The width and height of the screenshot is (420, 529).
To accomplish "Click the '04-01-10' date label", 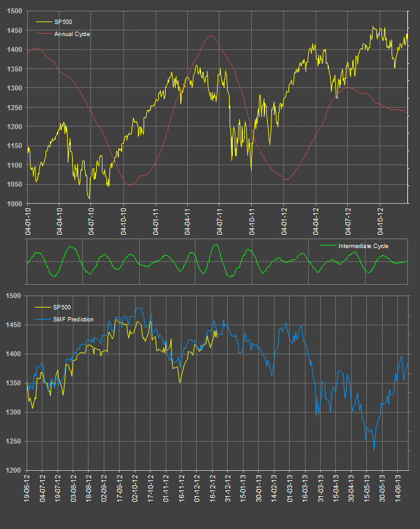I will tap(28, 221).
